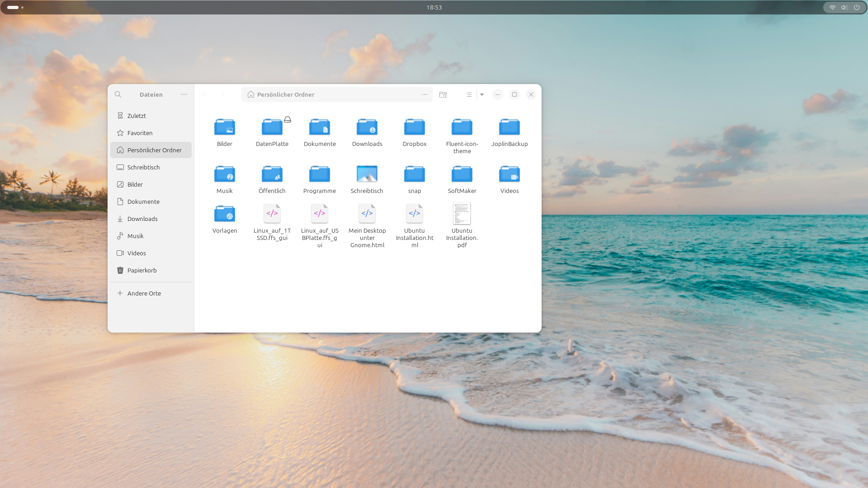Click the Wi-Fi icon in system tray
The width and height of the screenshot is (868, 488).
click(832, 7)
